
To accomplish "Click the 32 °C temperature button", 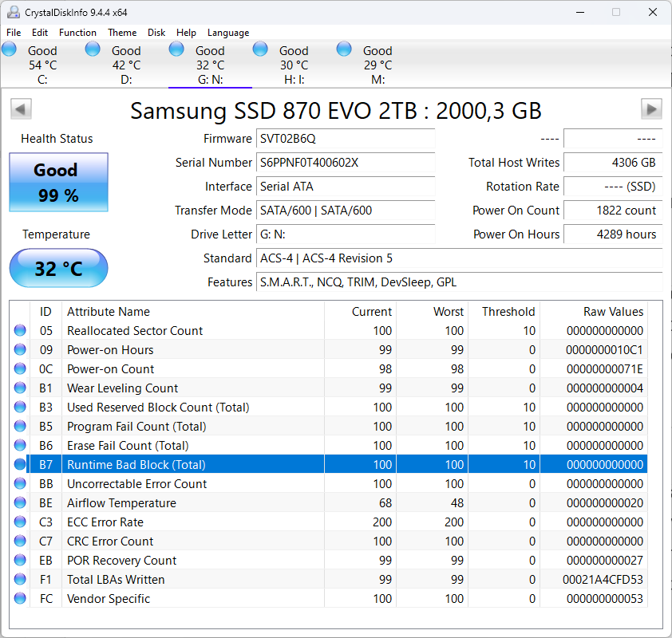I will pos(59,269).
